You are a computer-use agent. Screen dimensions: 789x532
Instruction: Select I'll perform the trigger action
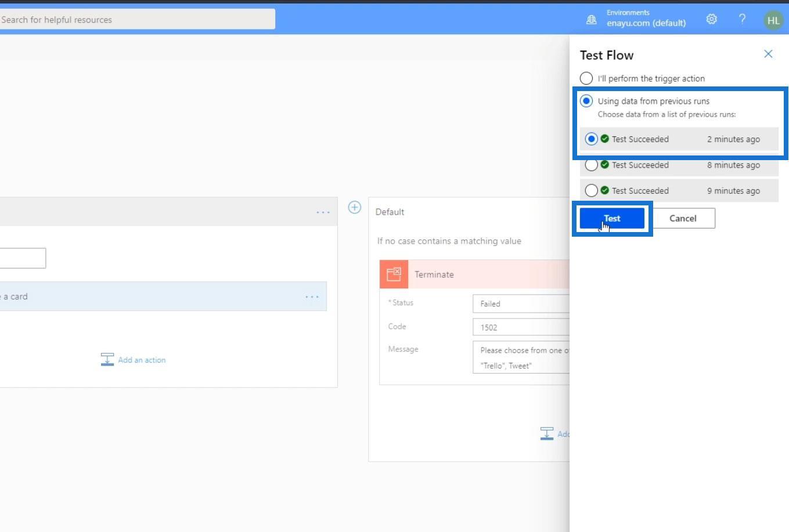[586, 78]
